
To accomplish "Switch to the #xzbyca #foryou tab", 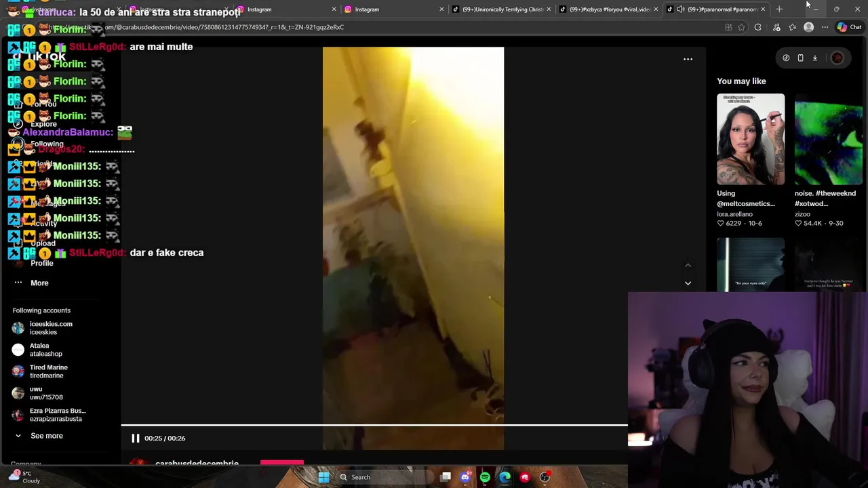I will (608, 9).
